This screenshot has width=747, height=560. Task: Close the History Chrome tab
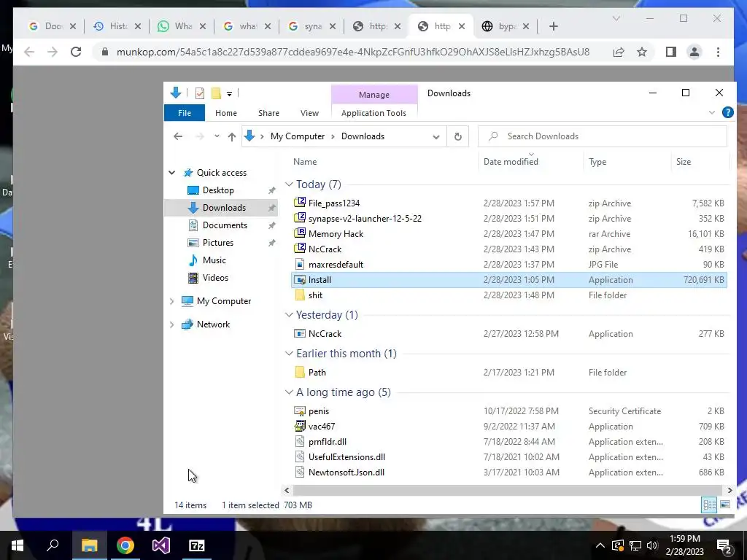pyautogui.click(x=138, y=26)
